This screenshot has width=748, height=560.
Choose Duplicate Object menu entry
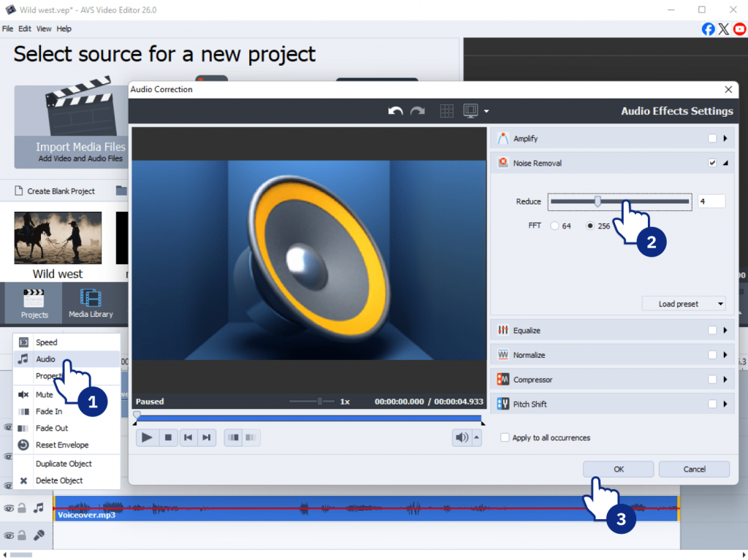(x=66, y=464)
